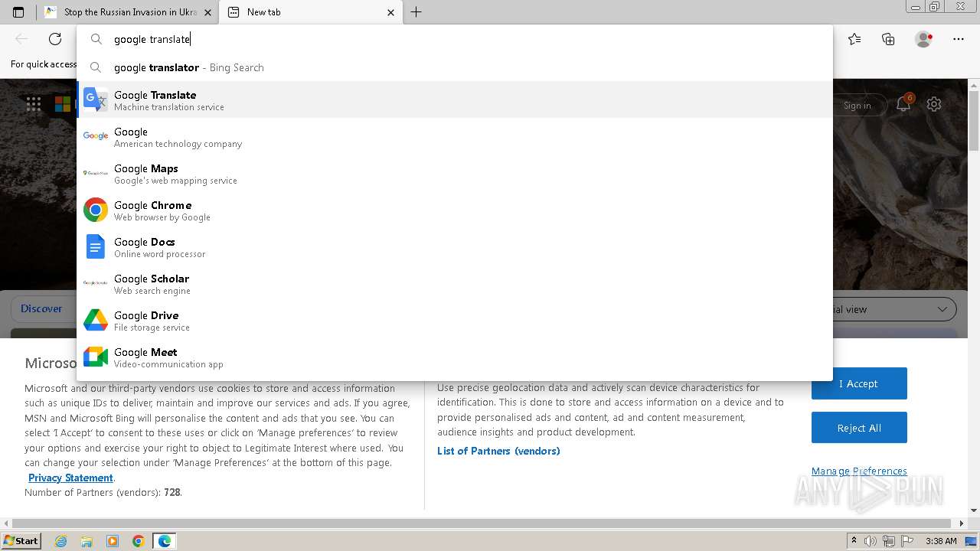Click the Microsoft Edge taskbar icon

pos(165,541)
